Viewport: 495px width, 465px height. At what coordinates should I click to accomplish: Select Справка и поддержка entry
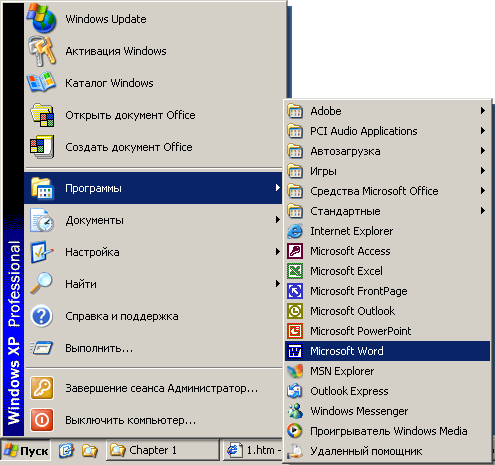pos(153,316)
